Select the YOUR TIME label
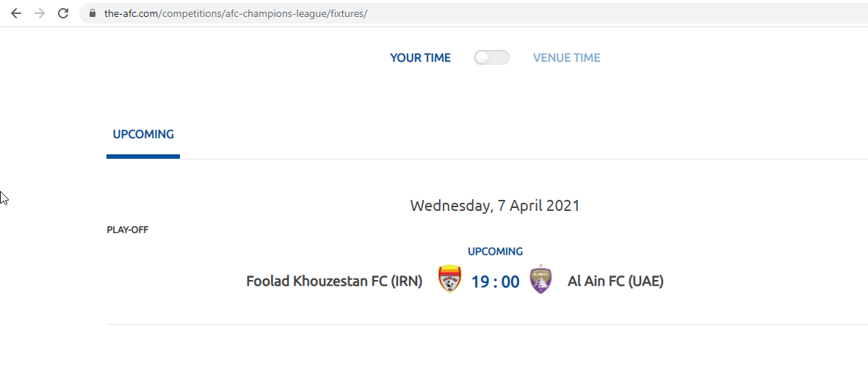 pos(420,57)
